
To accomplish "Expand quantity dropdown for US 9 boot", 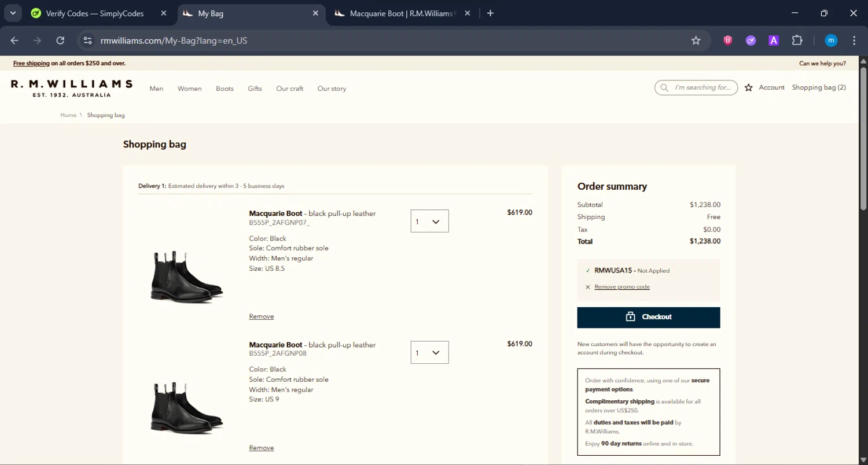I will (429, 352).
